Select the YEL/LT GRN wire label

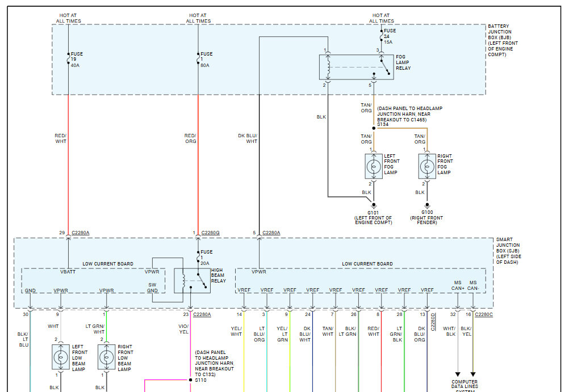click(282, 334)
